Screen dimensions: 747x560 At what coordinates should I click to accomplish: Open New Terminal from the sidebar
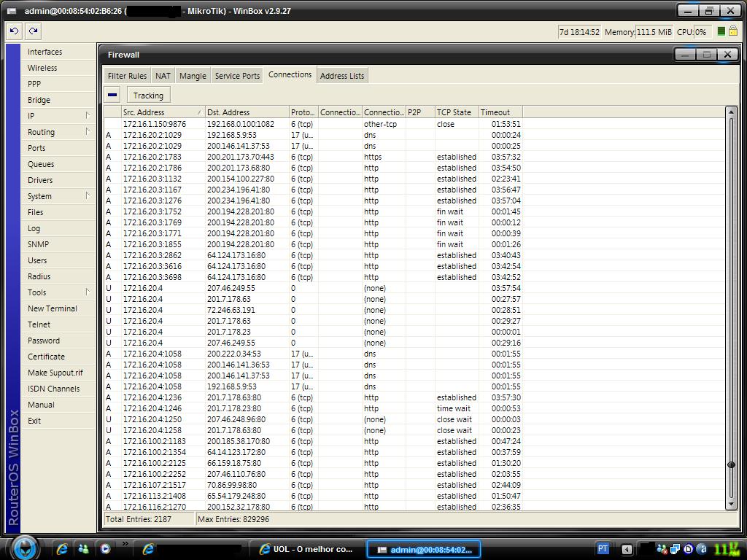pyautogui.click(x=58, y=308)
